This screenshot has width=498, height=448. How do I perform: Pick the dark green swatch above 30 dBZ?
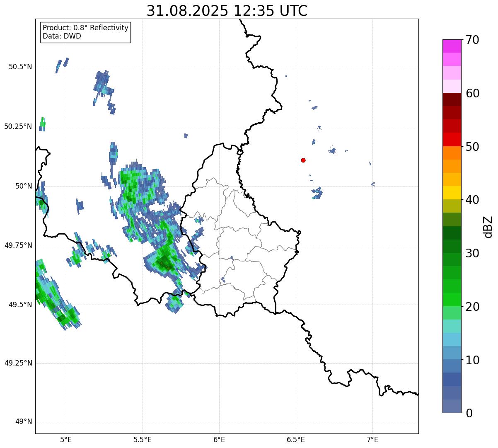tap(452, 246)
